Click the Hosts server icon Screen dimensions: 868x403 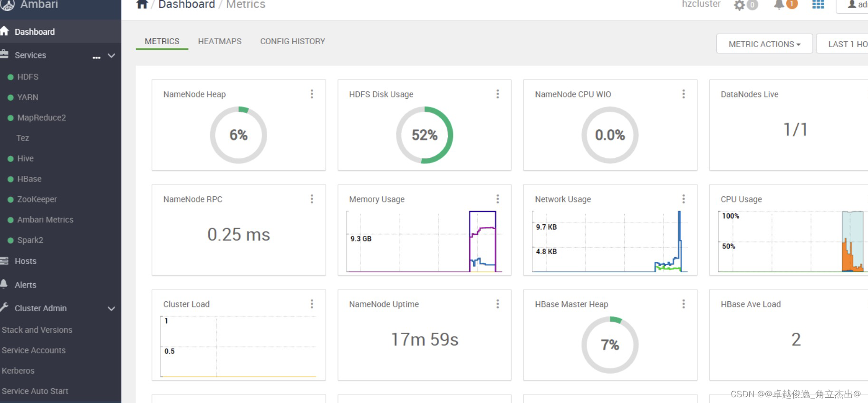4,260
